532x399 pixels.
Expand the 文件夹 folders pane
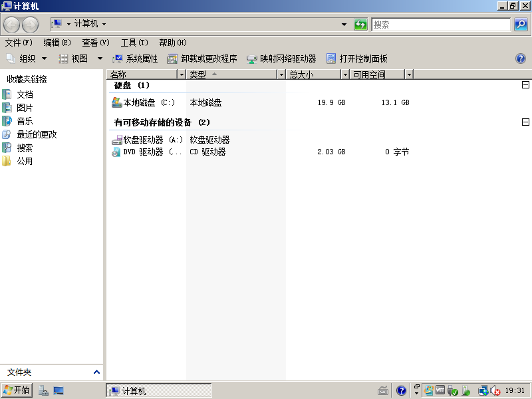click(x=96, y=372)
